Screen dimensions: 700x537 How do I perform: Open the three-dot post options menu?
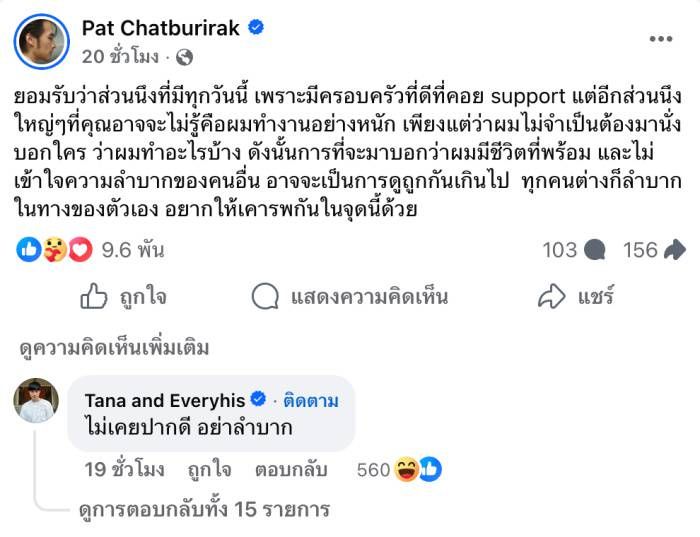(660, 39)
